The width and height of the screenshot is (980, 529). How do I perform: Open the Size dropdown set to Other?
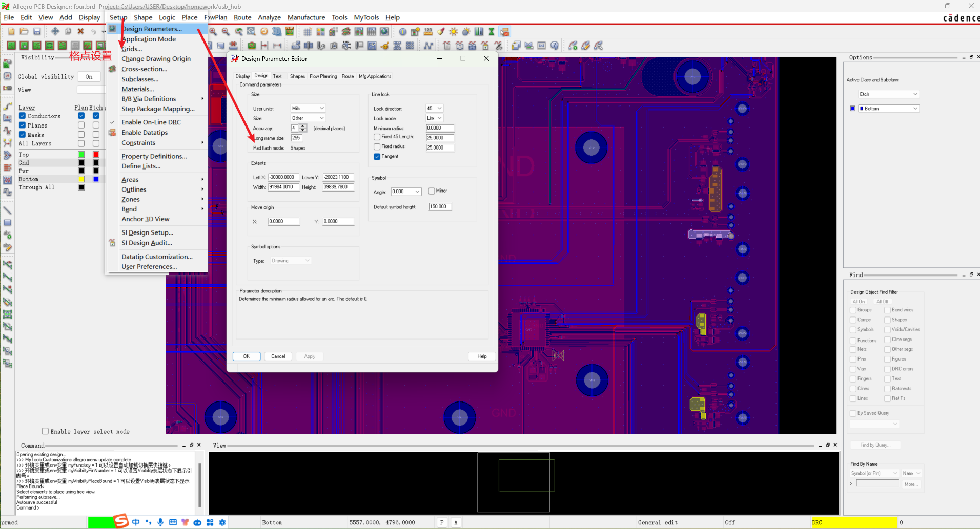[308, 118]
